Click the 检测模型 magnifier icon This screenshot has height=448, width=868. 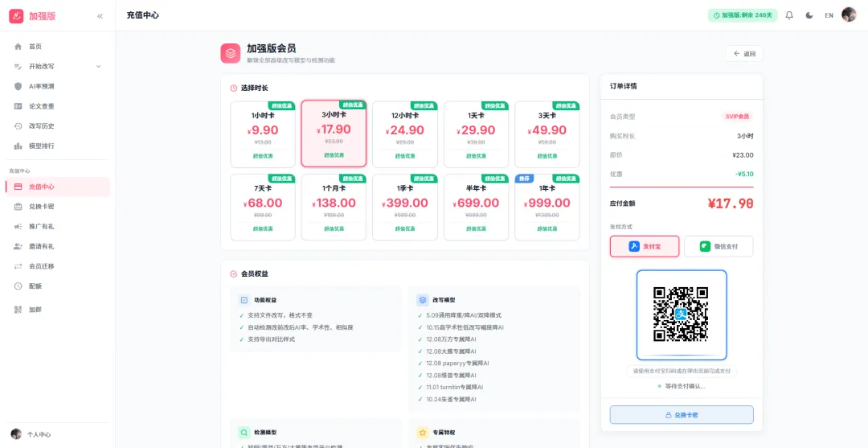pyautogui.click(x=244, y=432)
